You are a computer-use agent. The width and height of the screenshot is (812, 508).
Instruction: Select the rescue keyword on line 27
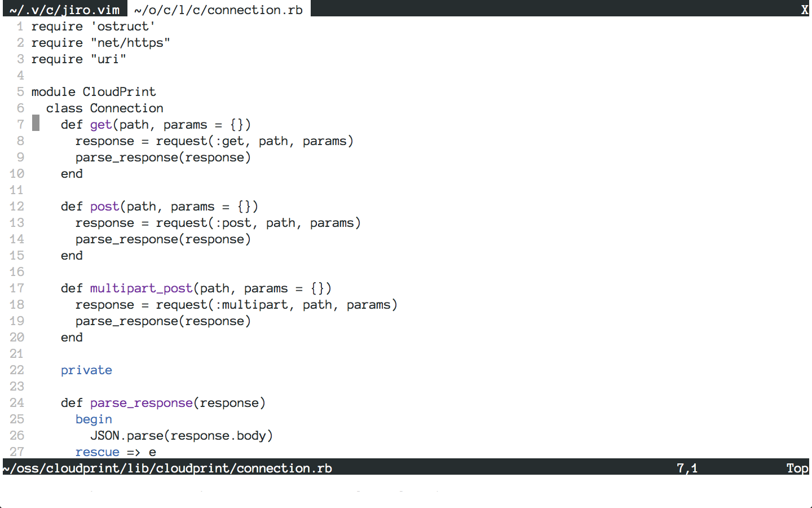(x=97, y=452)
